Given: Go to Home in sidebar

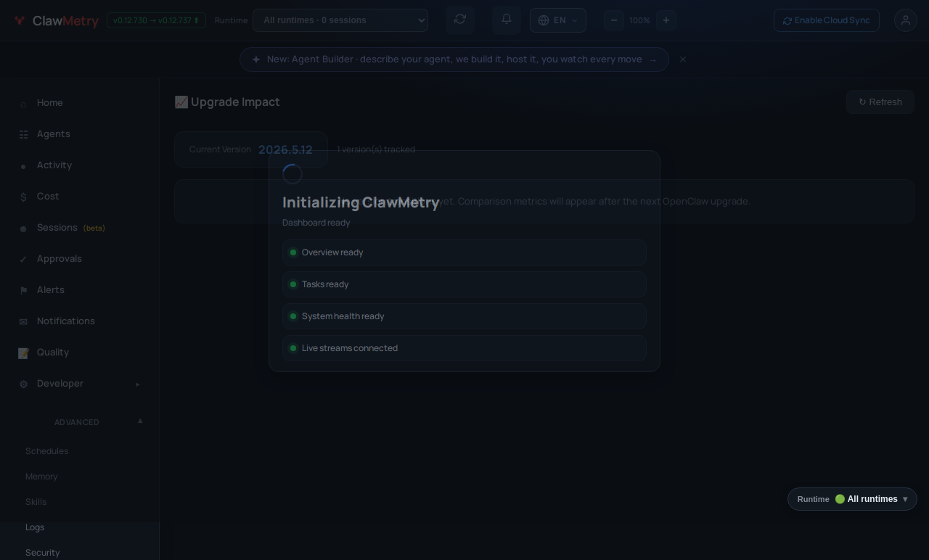Looking at the screenshot, I should [x=80, y=103].
